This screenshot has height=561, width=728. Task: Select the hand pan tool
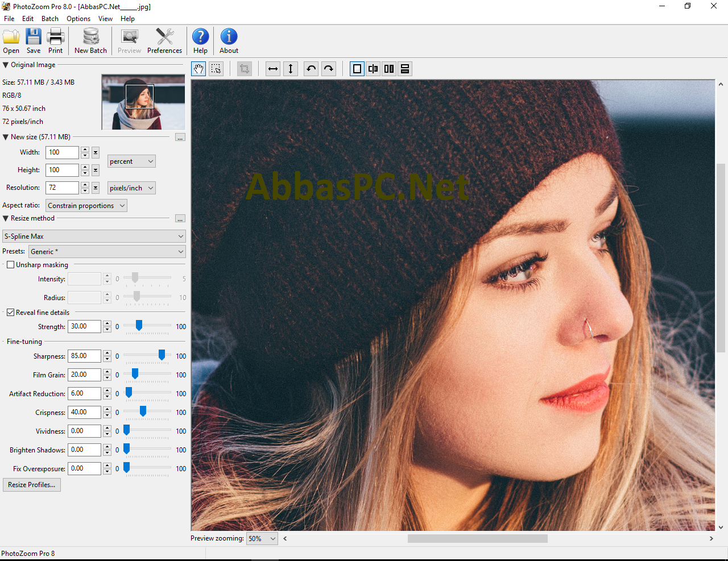(198, 69)
